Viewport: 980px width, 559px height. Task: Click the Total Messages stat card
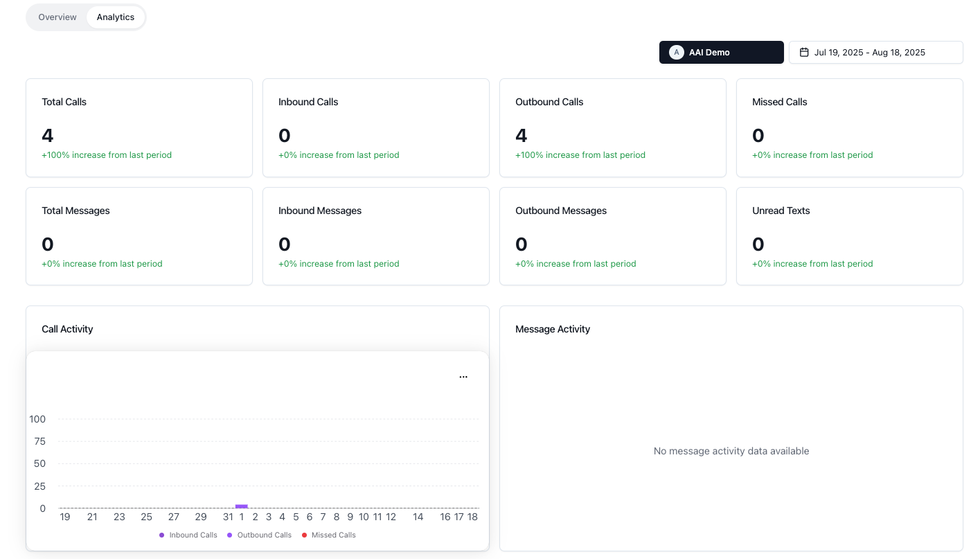coord(139,236)
